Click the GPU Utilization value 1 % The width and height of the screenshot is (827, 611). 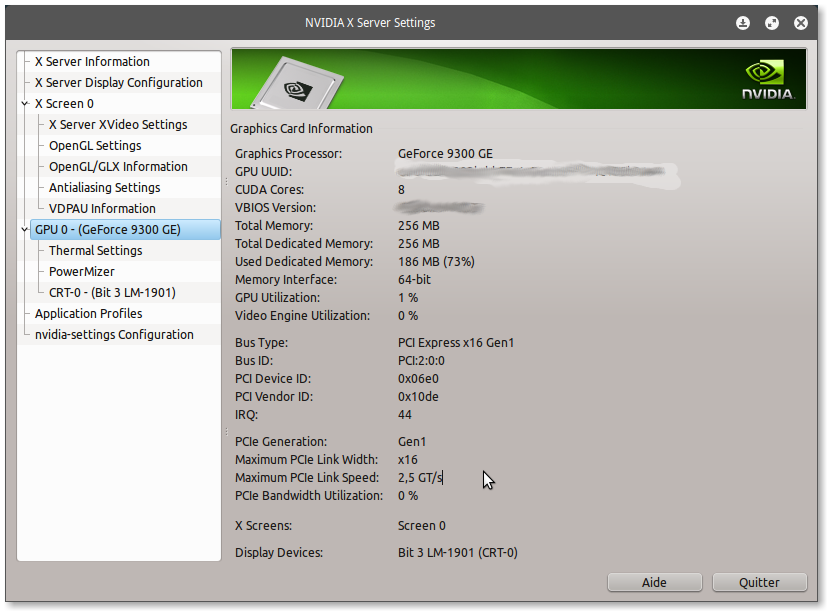click(408, 298)
